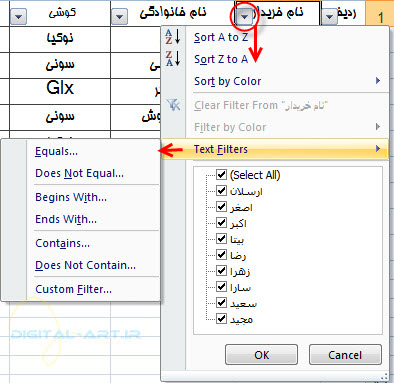Uncheck the اصغر checkbox
Image resolution: width=394 pixels, height=383 pixels.
221,207
